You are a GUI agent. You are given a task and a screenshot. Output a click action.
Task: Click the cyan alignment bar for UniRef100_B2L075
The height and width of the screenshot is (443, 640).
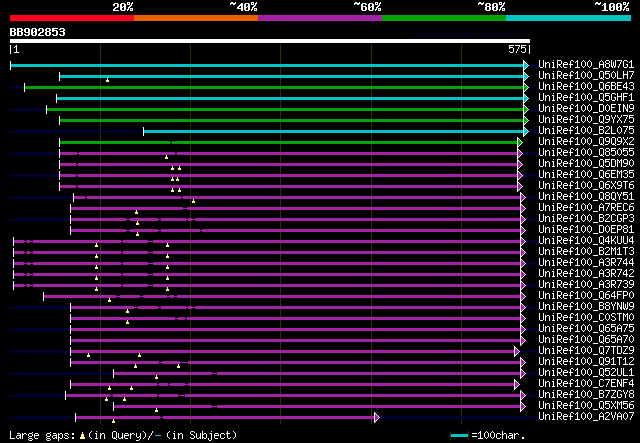(333, 131)
